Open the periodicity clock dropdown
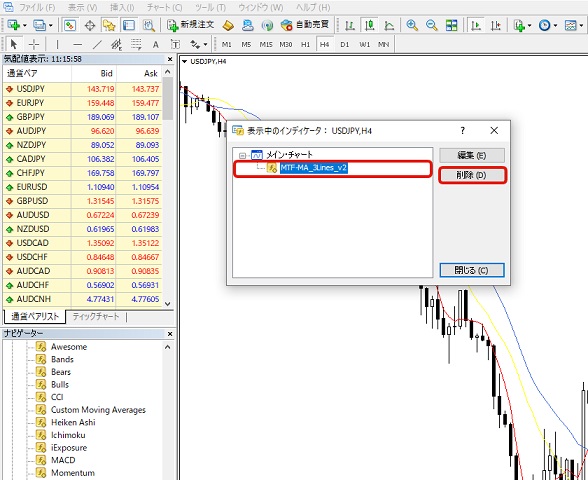The width and height of the screenshot is (588, 480). tap(548, 25)
